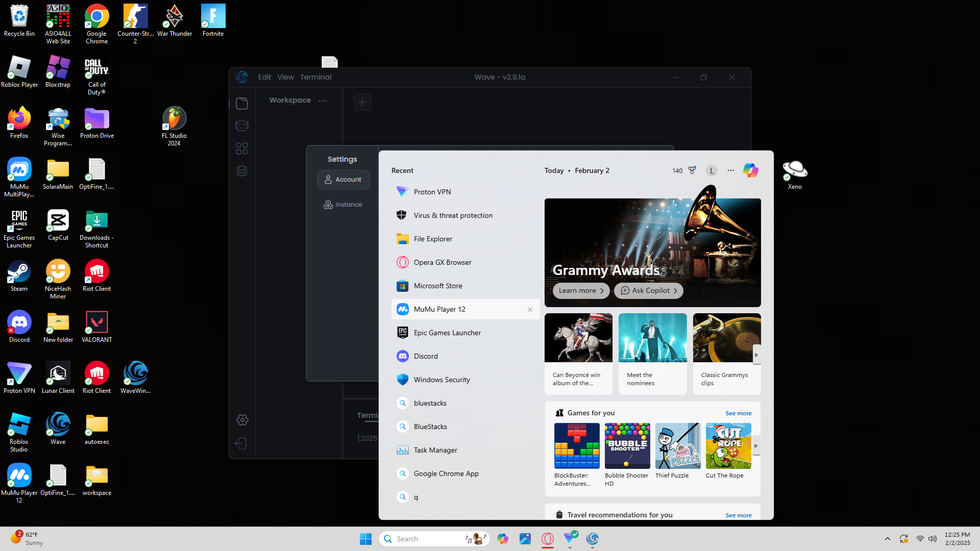This screenshot has width=980, height=551.
Task: Click the Wave sidebar layers icon
Action: click(242, 171)
